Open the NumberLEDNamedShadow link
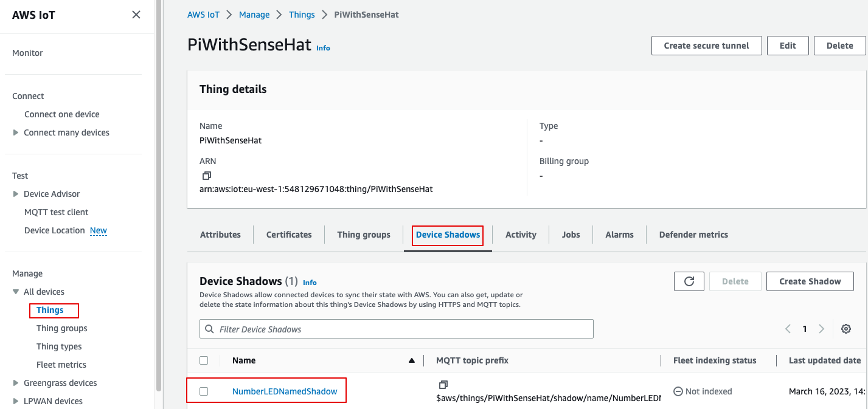 [285, 391]
